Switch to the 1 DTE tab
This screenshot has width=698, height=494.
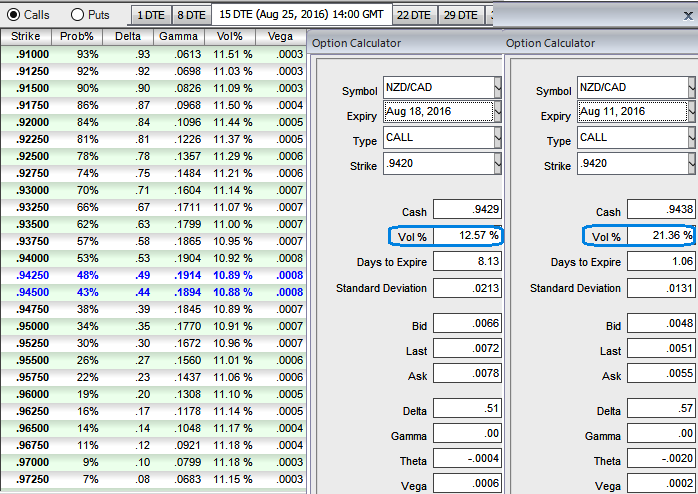pyautogui.click(x=150, y=15)
